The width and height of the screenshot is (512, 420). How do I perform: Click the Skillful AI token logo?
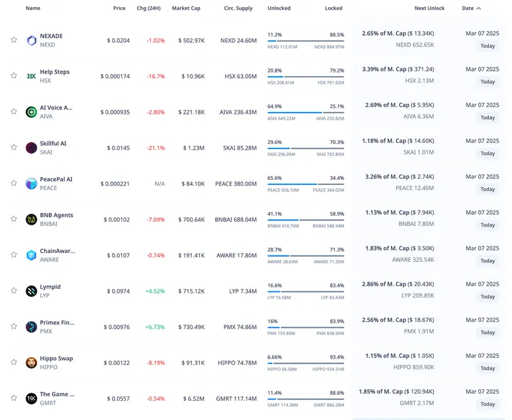(x=31, y=148)
